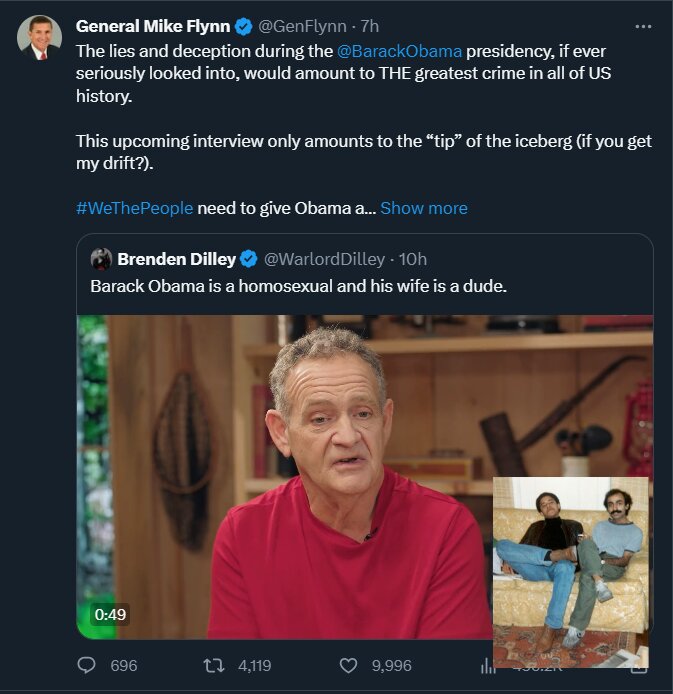Click the 0:49 video duration badge
673x694 pixels.
click(110, 614)
